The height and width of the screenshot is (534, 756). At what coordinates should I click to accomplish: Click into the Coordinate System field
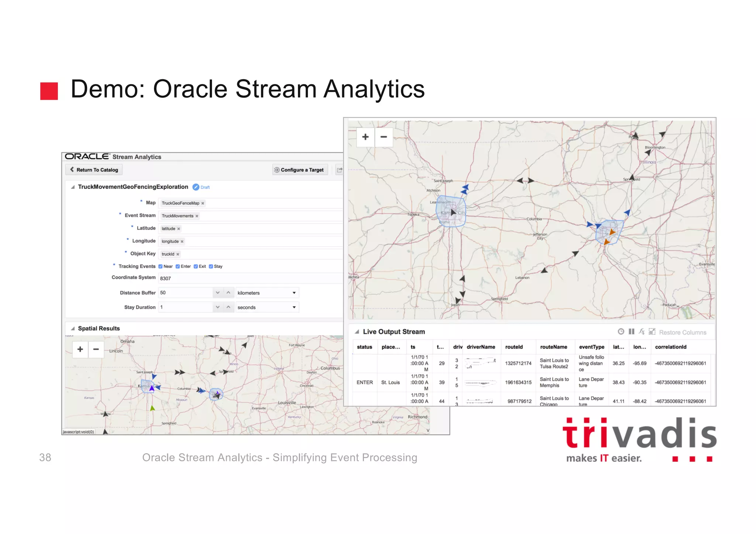click(x=251, y=278)
